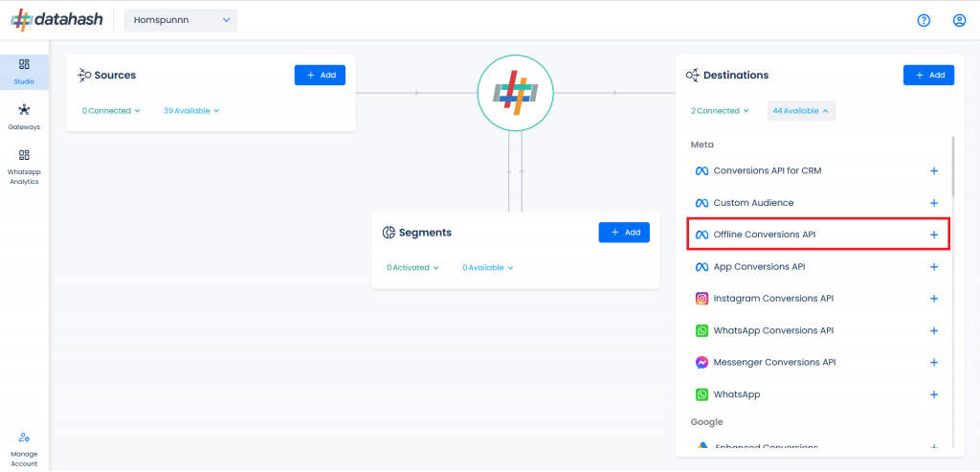Collapse 44 Available in Destinations
980x472 pixels.
click(x=801, y=111)
